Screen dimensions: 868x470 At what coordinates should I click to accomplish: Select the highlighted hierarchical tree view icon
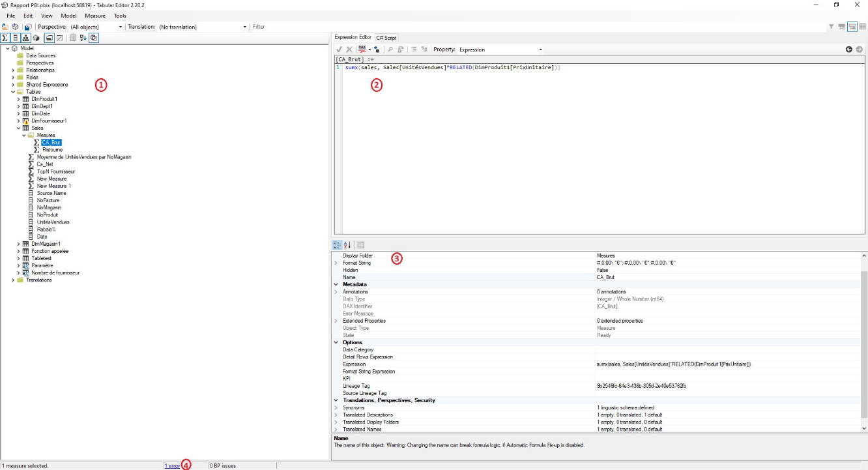pos(852,27)
